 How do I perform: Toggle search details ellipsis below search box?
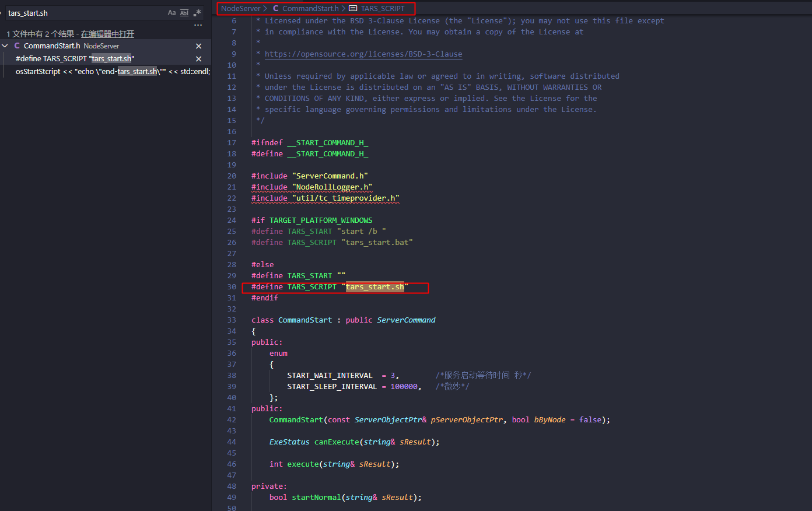[x=198, y=25]
